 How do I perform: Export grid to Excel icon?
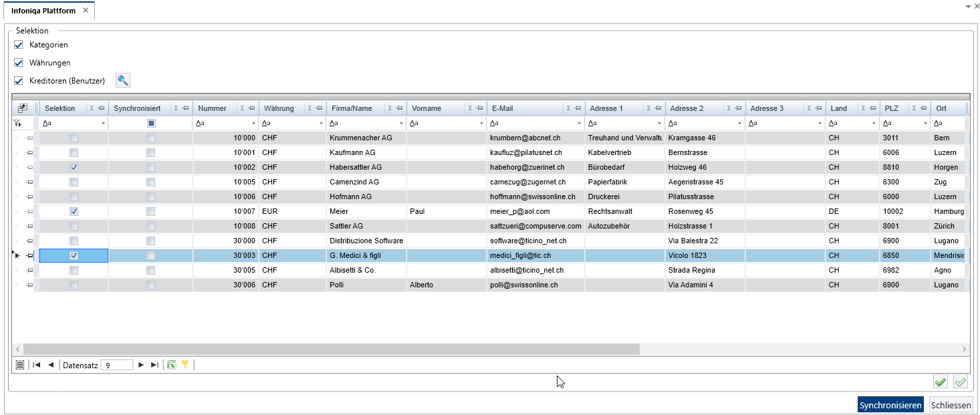click(x=172, y=365)
